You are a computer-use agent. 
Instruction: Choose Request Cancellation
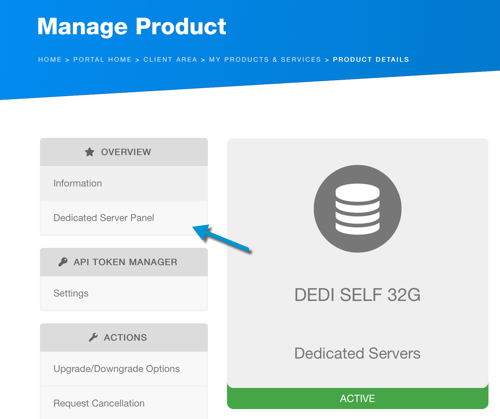click(124, 403)
